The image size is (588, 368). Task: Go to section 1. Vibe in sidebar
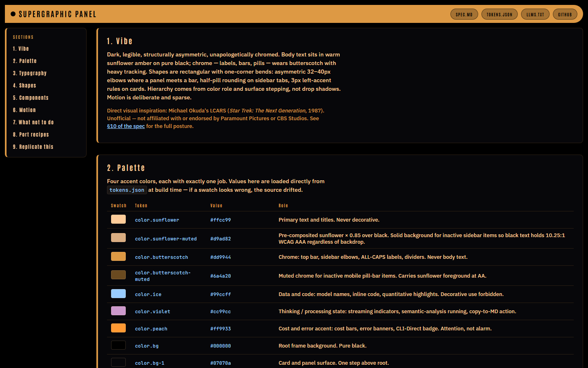21,49
